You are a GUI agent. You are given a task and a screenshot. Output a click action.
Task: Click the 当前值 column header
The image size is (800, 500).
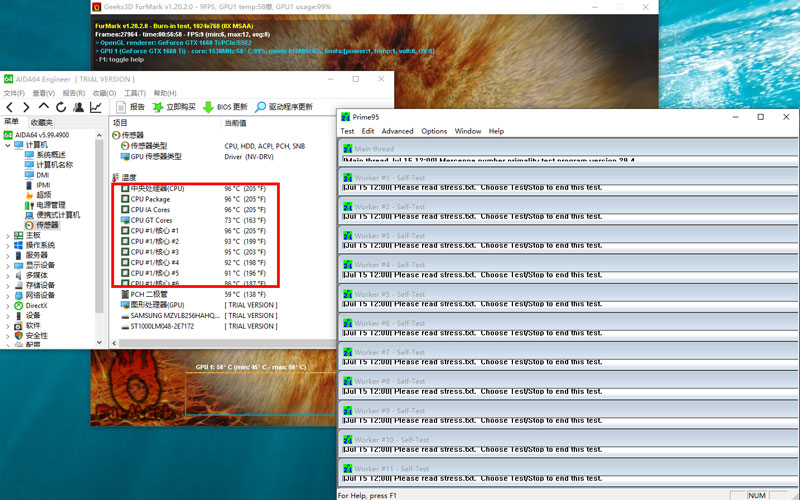point(235,123)
